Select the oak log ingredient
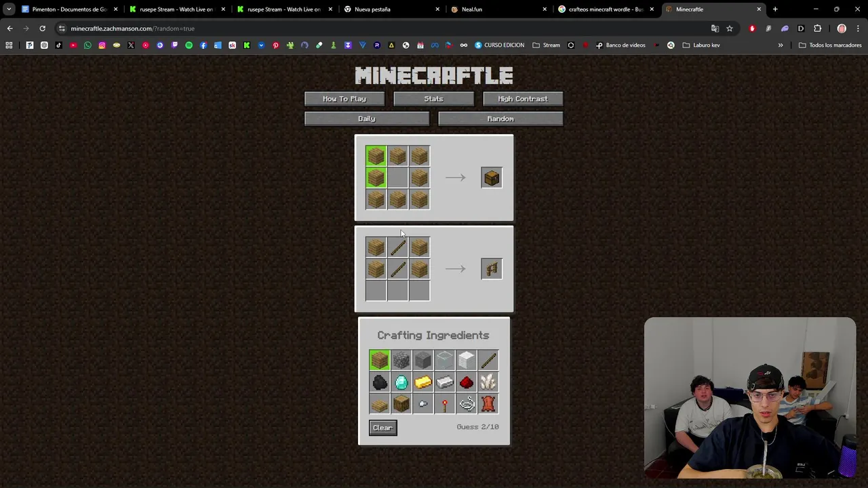The height and width of the screenshot is (488, 868). tap(401, 405)
